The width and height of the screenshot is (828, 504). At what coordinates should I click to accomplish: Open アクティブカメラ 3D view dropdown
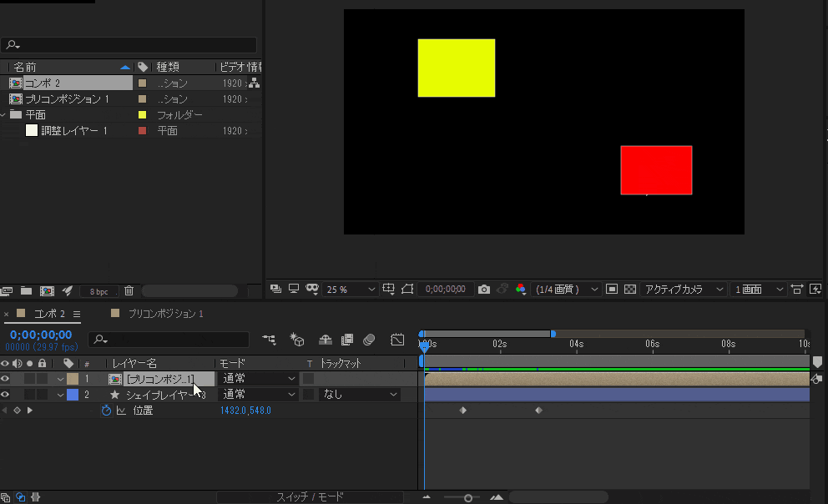(684, 290)
